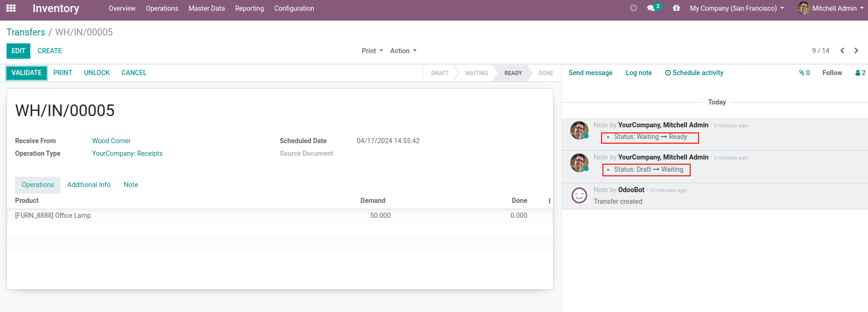Show followers list icon
The height and width of the screenshot is (312, 868).
pyautogui.click(x=860, y=73)
